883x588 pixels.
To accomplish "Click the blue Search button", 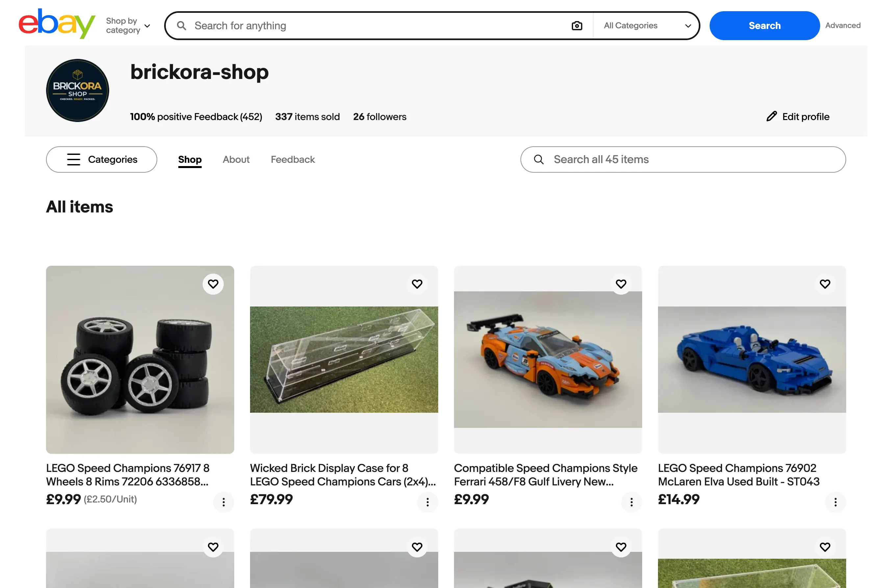I will tap(764, 26).
